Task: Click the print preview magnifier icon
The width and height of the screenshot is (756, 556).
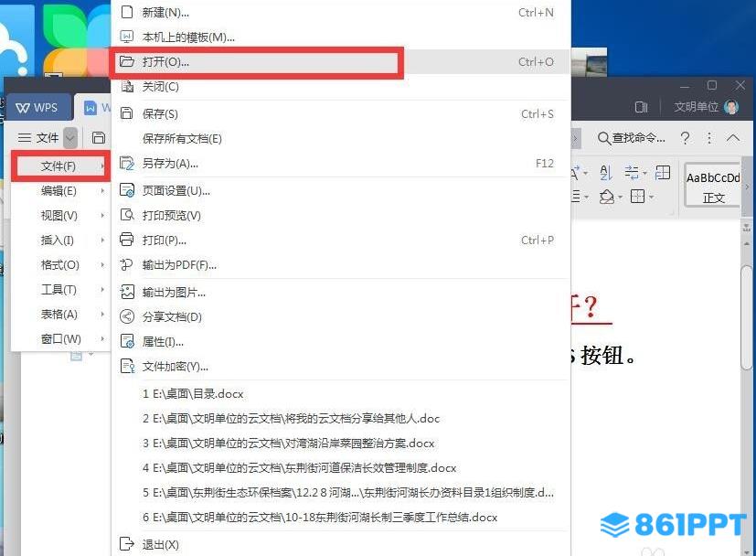Action: (x=127, y=215)
